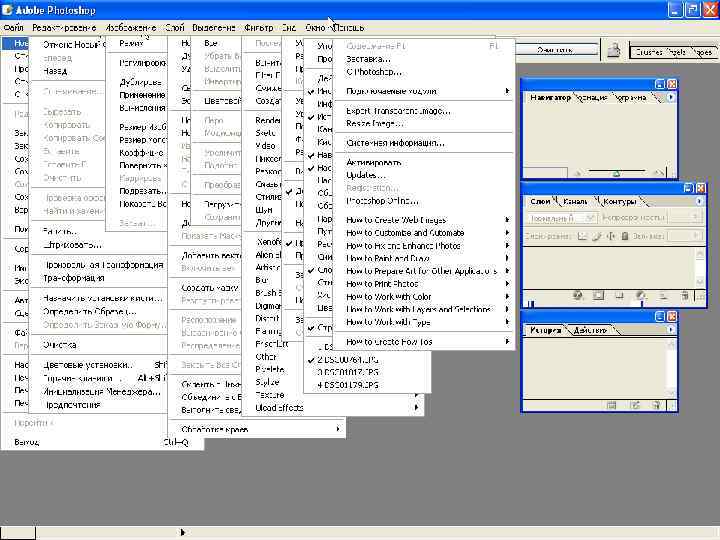Choose Системная информация... menu entry

[x=424, y=143]
